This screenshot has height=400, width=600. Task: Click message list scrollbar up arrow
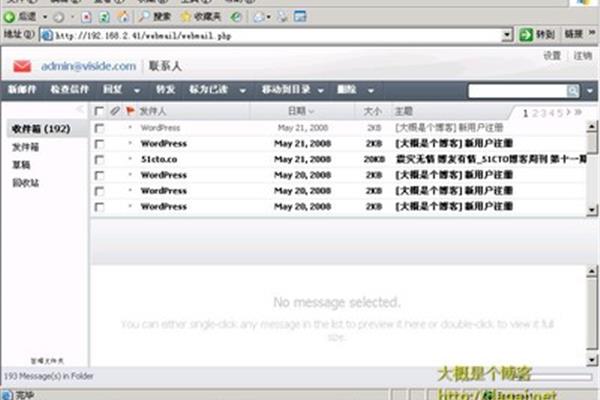pyautogui.click(x=592, y=126)
